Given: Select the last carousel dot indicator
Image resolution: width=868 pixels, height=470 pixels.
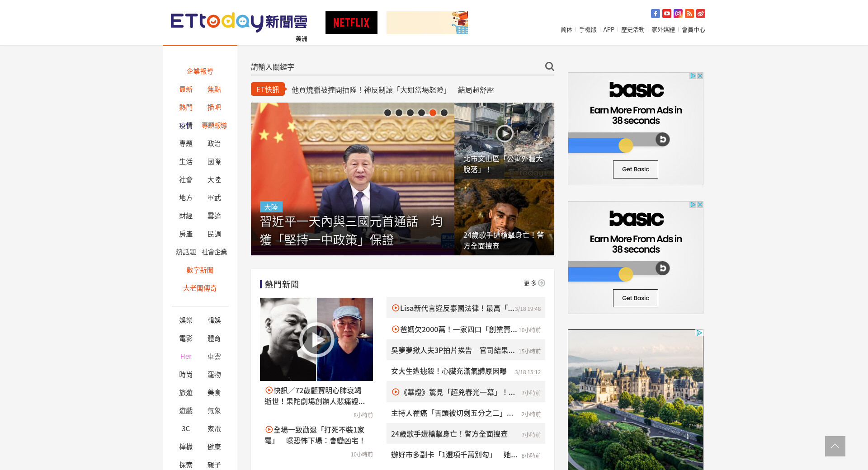Looking at the screenshot, I should click(x=444, y=113).
